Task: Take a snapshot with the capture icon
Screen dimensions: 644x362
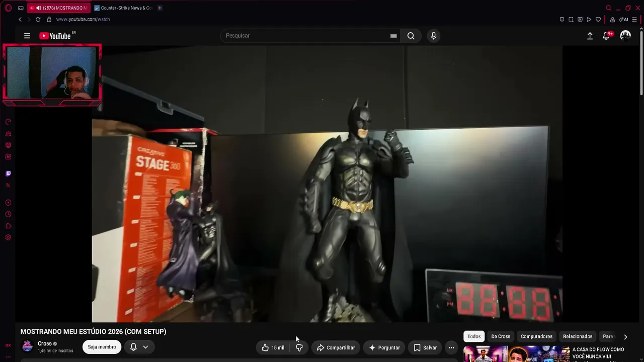Action: pyautogui.click(x=571, y=20)
